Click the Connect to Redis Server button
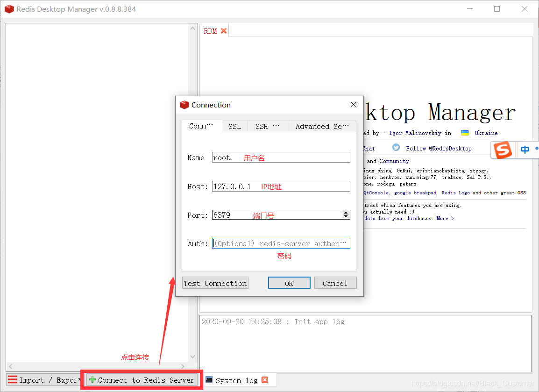The image size is (539, 392). click(142, 380)
